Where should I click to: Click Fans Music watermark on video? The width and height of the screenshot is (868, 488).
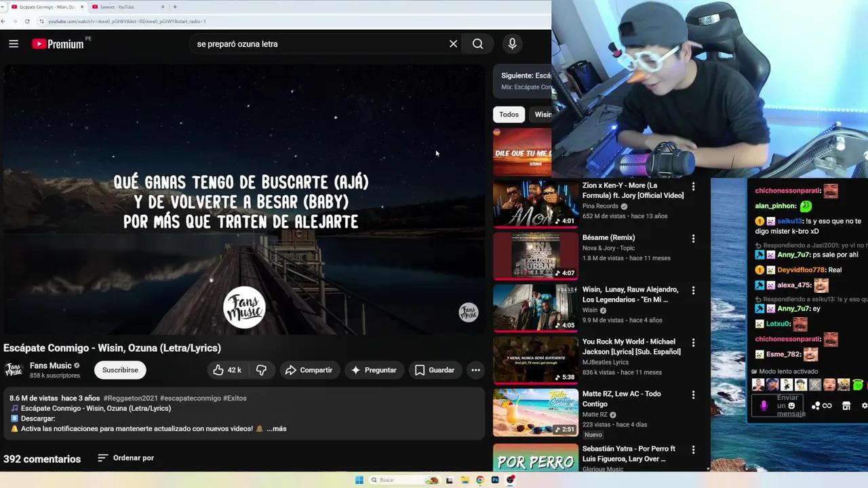coord(469,312)
